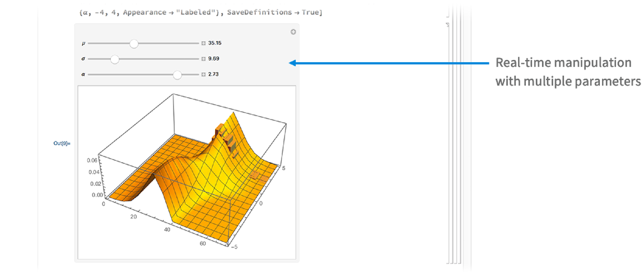
Task: Click the σ slider thumb
Action: tap(115, 59)
